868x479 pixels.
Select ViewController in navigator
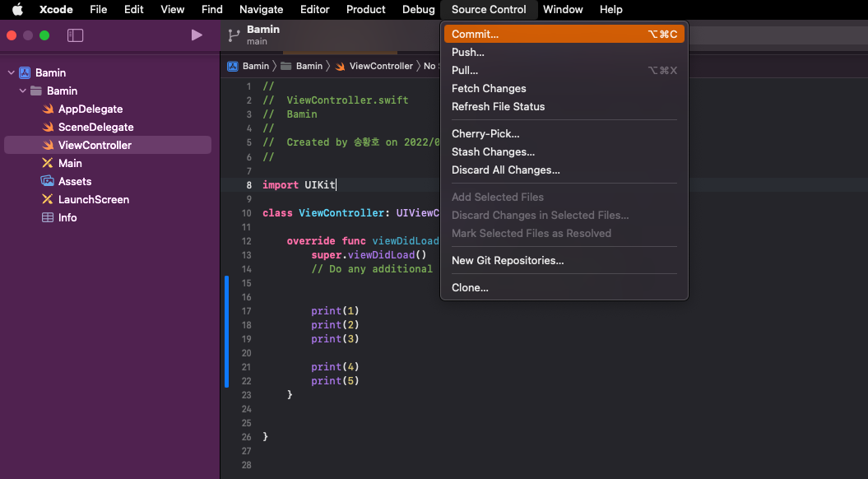click(x=108, y=145)
